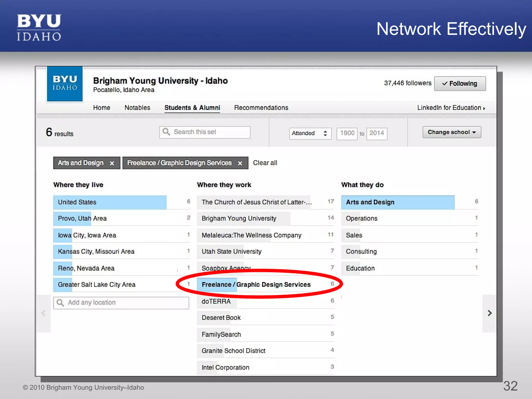
Task: Select Utah State University employer
Action: (x=265, y=251)
